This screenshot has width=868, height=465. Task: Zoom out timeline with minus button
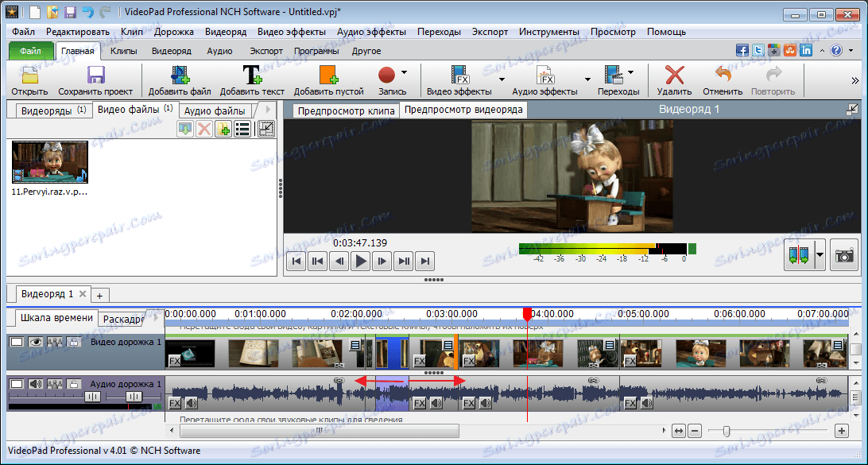(x=695, y=430)
